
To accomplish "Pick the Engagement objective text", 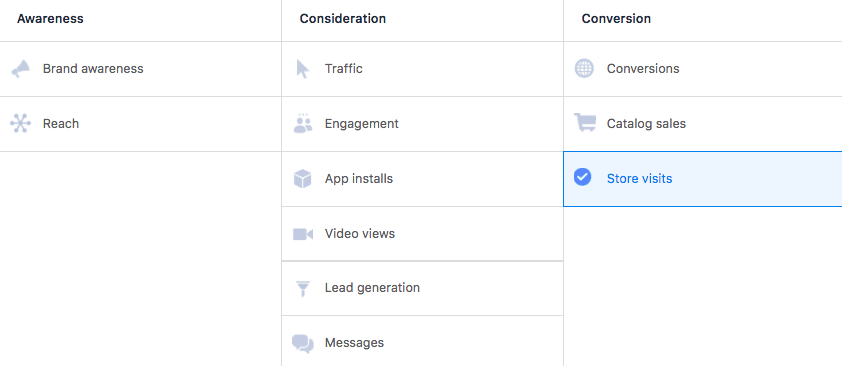I will (361, 124).
